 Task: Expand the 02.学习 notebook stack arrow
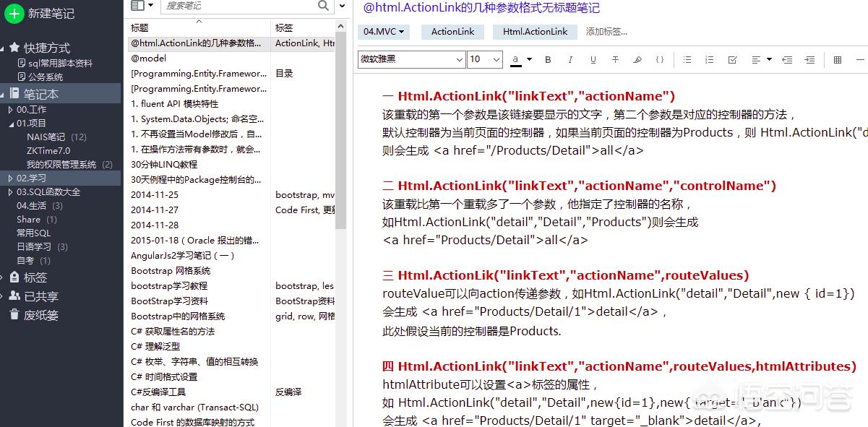tap(10, 178)
